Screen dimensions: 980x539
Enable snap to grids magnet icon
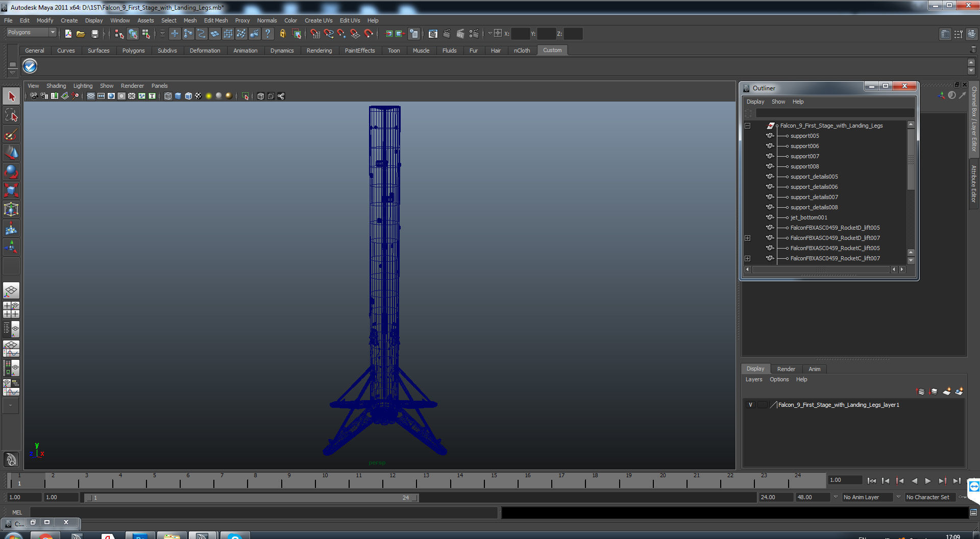[x=315, y=34]
